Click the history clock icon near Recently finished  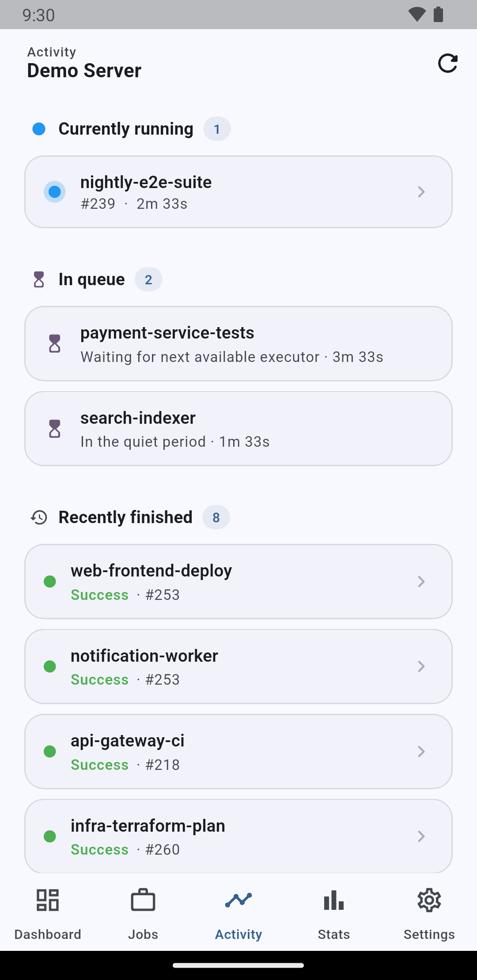pyautogui.click(x=39, y=517)
